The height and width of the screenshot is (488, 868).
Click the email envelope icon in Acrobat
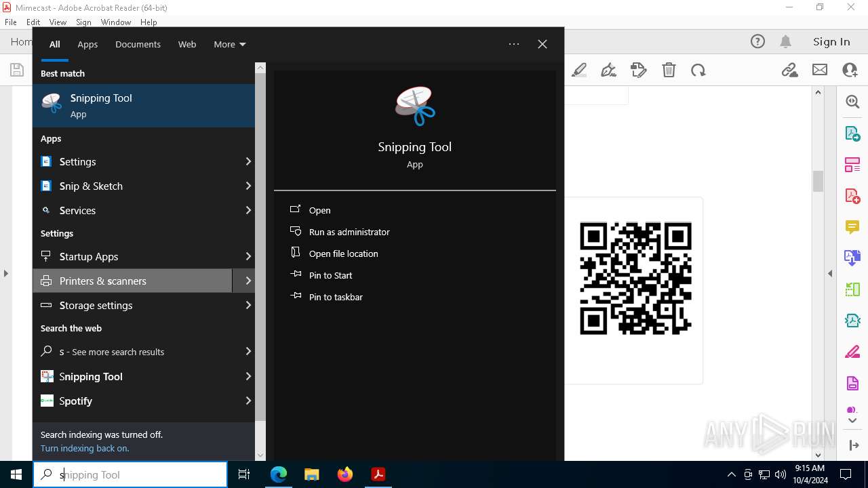pos(820,70)
